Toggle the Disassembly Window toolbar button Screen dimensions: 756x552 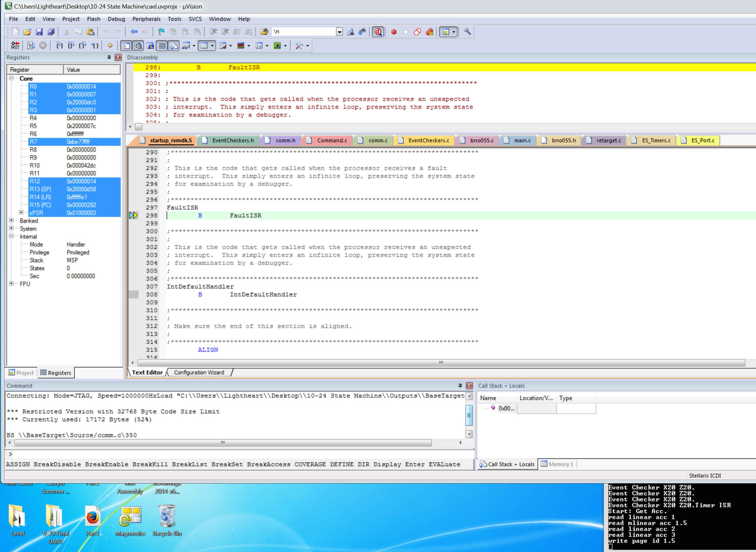click(138, 45)
